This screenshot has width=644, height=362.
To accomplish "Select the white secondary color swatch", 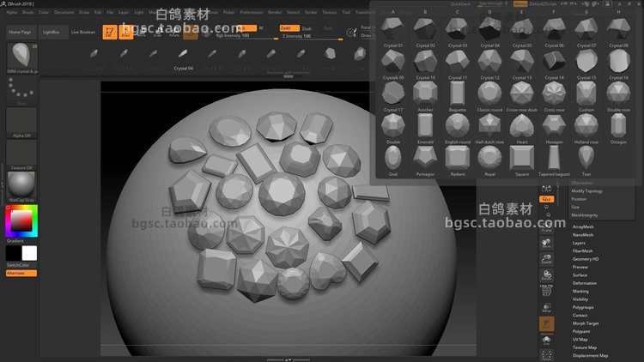I will tap(29, 253).
